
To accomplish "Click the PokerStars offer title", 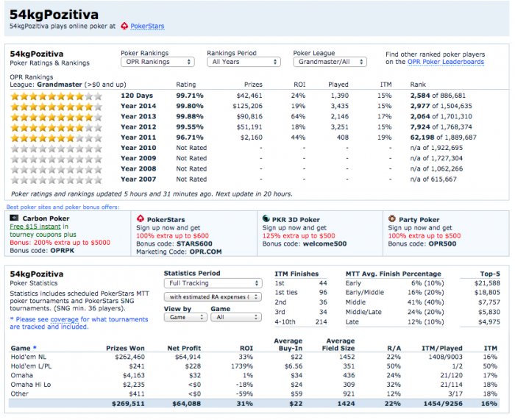I will click(x=166, y=219).
